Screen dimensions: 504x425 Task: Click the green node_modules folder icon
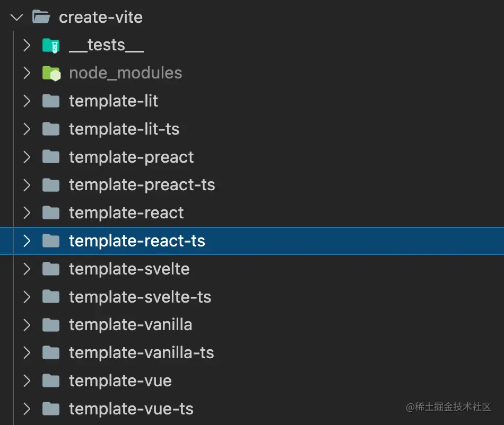tap(51, 73)
